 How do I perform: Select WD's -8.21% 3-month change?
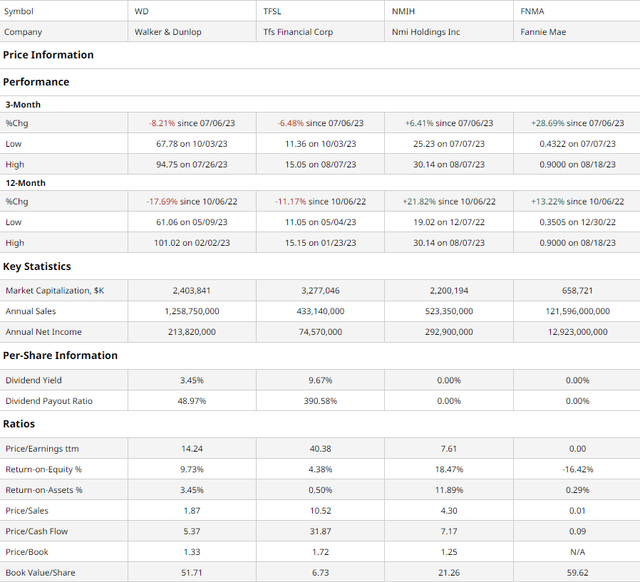162,123
